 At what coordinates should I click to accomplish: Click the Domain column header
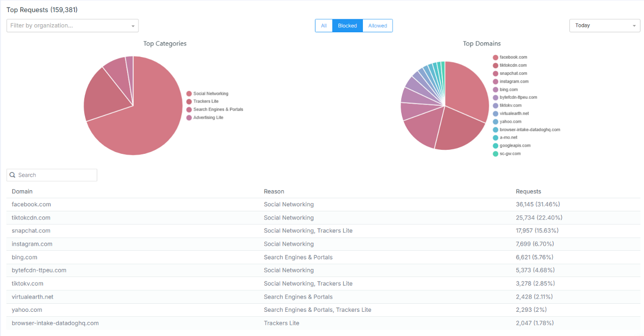pyautogui.click(x=22, y=192)
